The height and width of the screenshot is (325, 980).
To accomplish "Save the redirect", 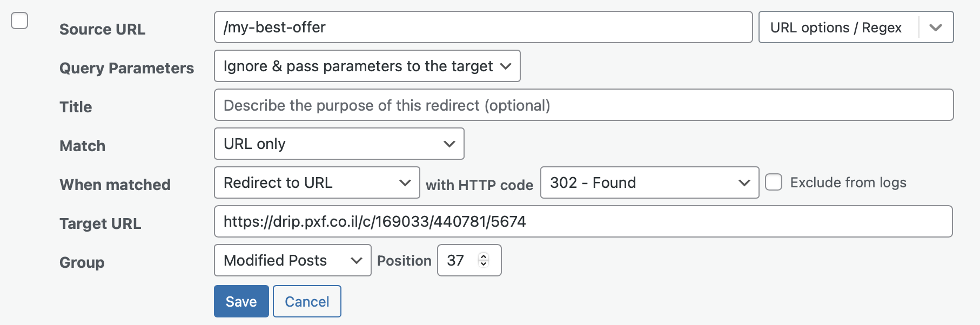I will click(x=241, y=301).
